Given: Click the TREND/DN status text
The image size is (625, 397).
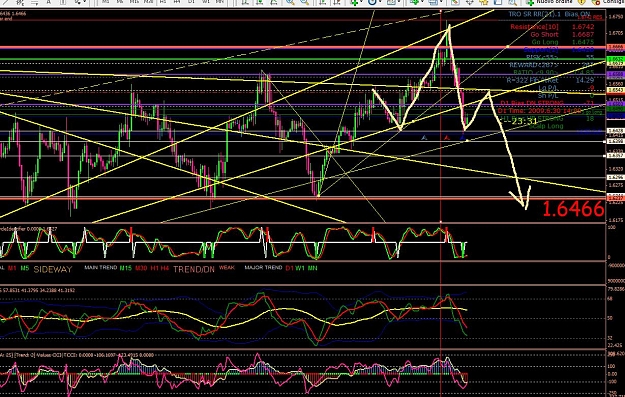Looking at the screenshot, I should click(x=194, y=269).
